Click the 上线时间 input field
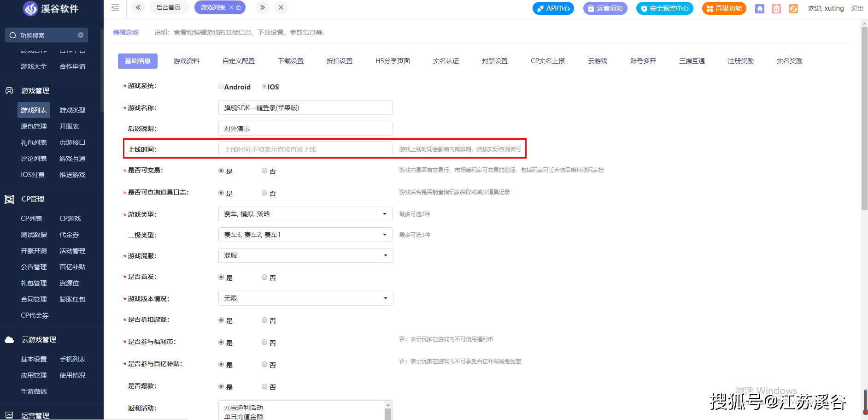This screenshot has height=420, width=868. pyautogui.click(x=305, y=149)
